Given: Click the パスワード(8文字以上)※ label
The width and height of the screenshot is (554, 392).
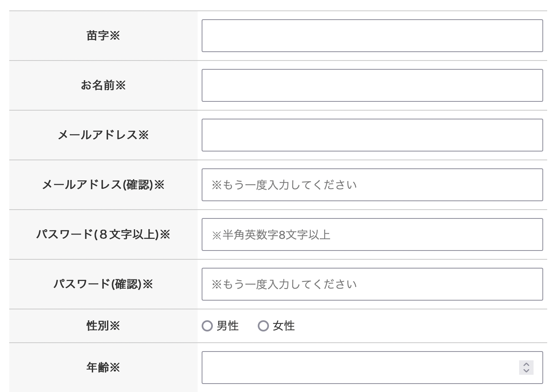Looking at the screenshot, I should [103, 234].
